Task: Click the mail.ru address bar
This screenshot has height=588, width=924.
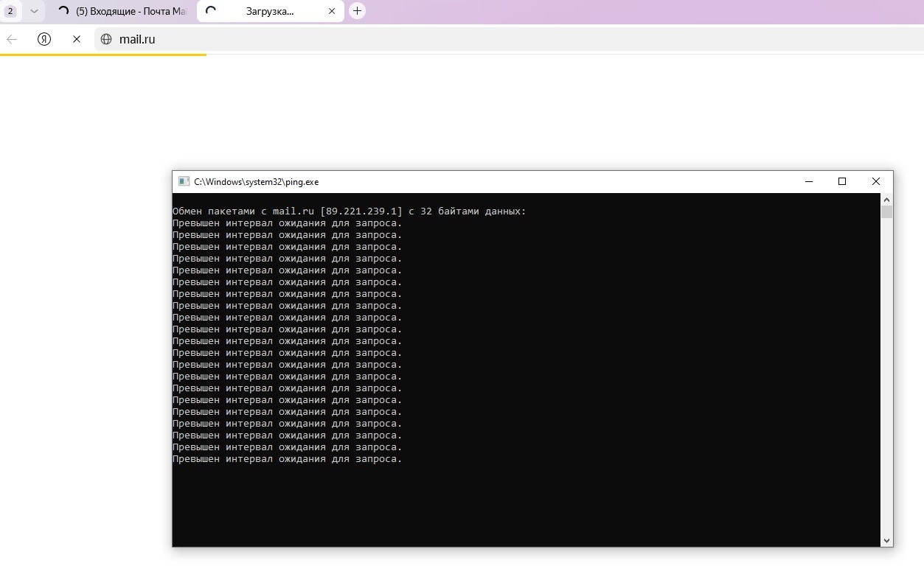Action: tap(442, 40)
